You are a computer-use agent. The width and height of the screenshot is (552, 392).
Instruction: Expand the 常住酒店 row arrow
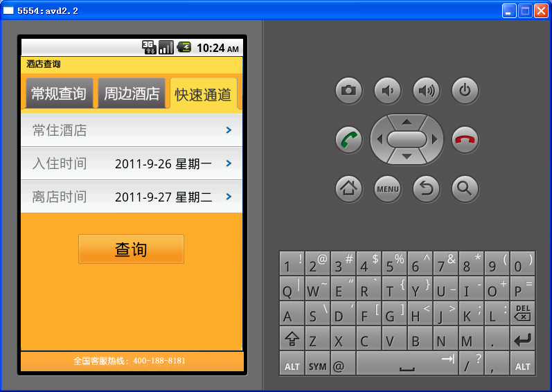click(x=229, y=130)
